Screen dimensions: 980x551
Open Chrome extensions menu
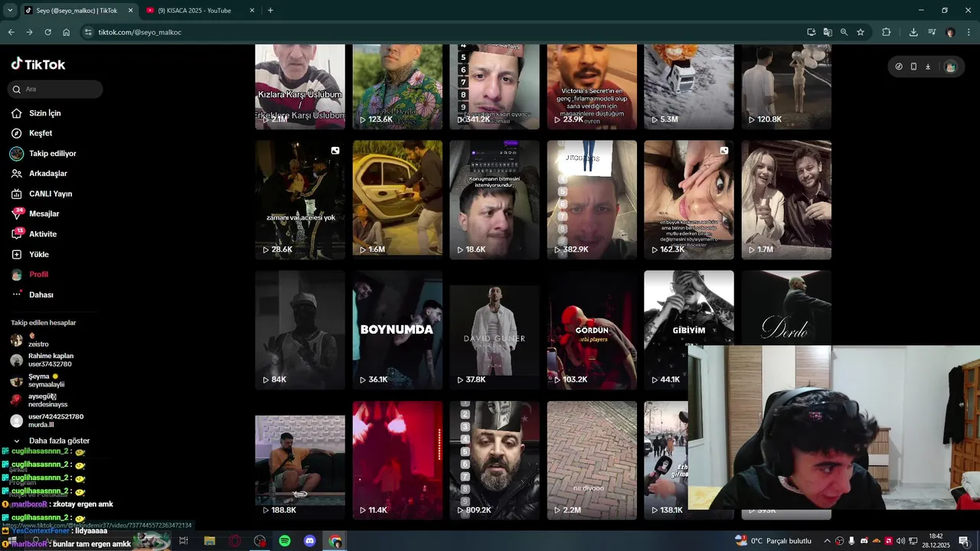pos(887,32)
